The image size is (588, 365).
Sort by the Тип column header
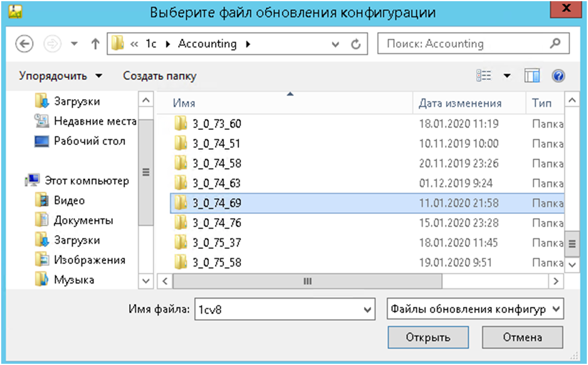click(545, 103)
